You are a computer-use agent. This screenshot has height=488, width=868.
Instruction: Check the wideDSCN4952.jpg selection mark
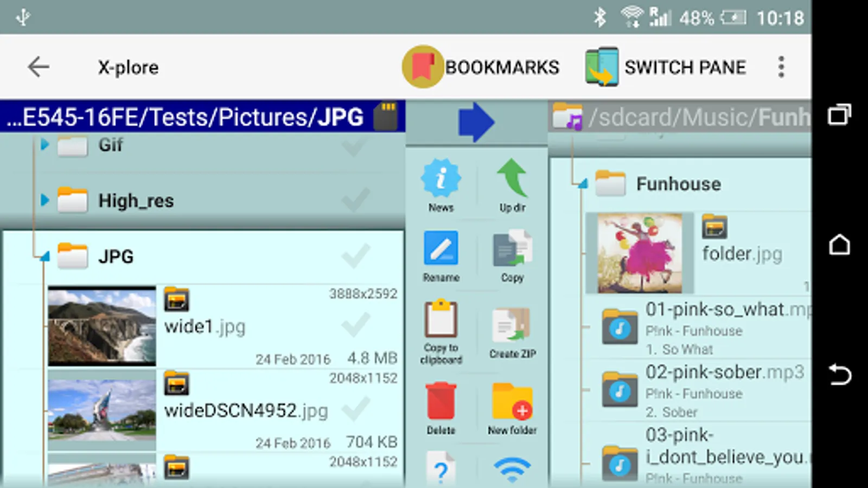[x=355, y=409]
